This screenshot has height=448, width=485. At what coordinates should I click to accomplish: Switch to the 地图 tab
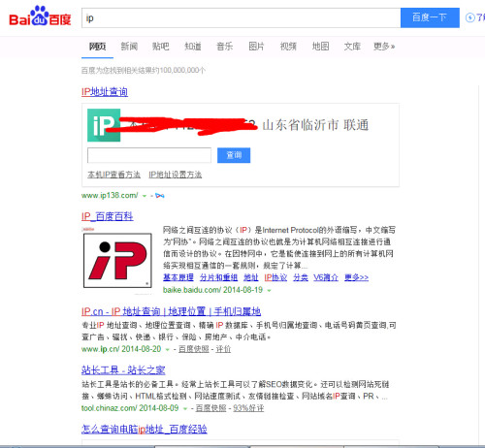tap(320, 47)
